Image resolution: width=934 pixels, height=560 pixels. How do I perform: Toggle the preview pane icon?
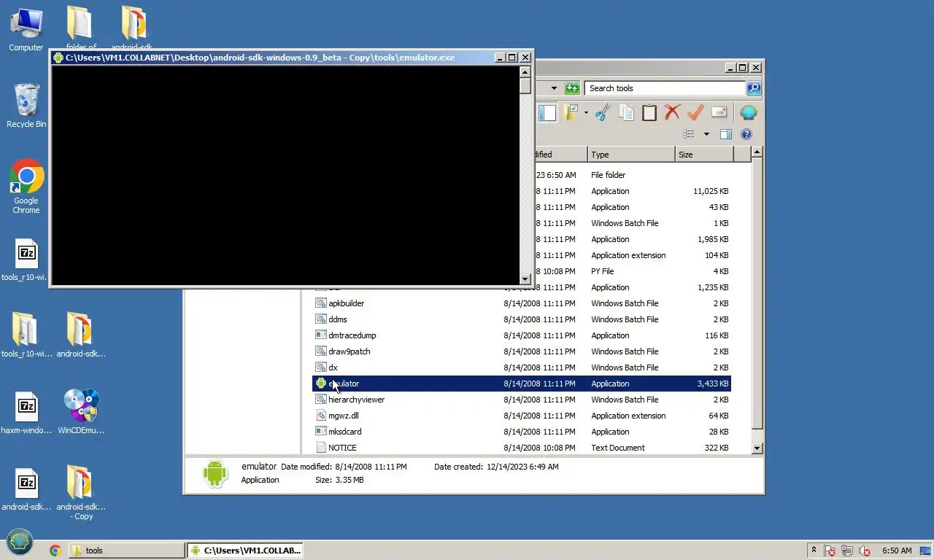click(x=725, y=134)
